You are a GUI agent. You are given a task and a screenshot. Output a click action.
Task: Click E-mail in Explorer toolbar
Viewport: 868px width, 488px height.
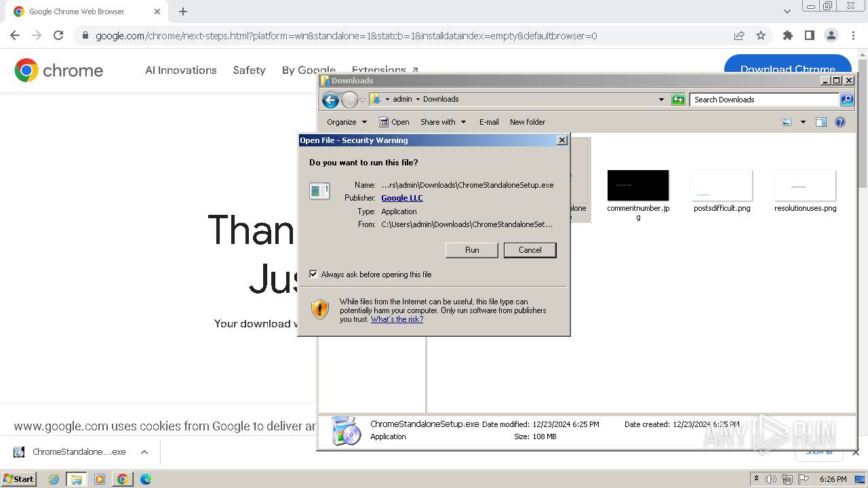pos(489,122)
